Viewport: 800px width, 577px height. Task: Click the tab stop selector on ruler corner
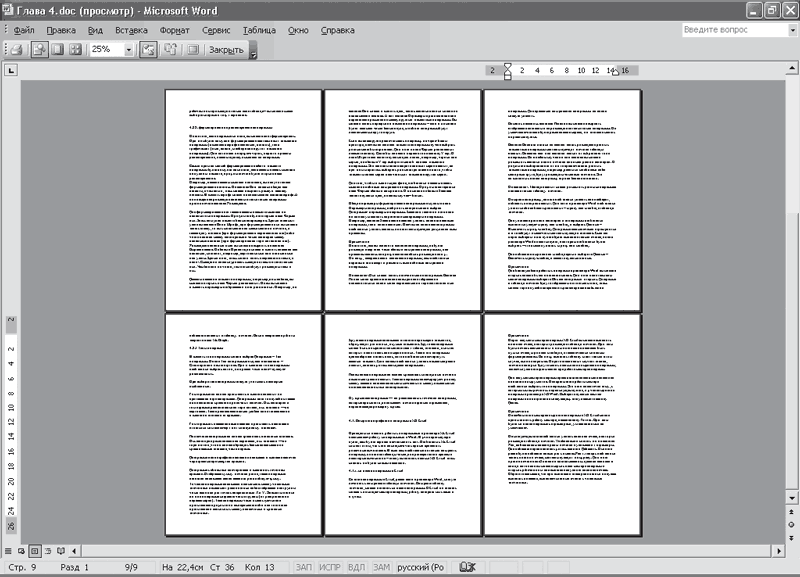(x=11, y=70)
